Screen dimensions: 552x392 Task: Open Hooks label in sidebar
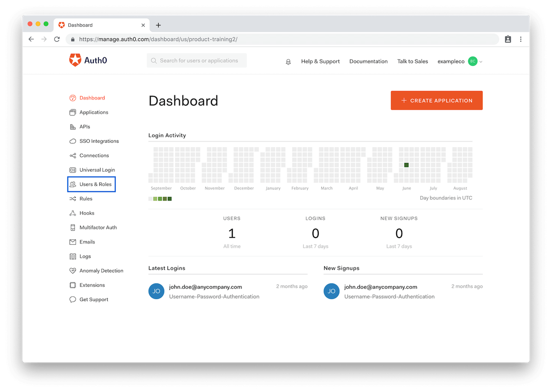87,213
